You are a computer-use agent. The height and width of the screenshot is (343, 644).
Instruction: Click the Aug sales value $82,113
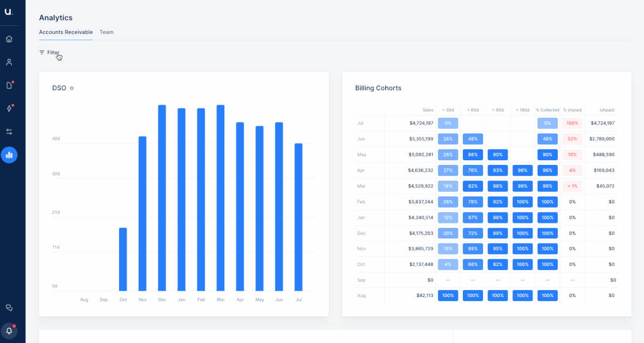425,295
